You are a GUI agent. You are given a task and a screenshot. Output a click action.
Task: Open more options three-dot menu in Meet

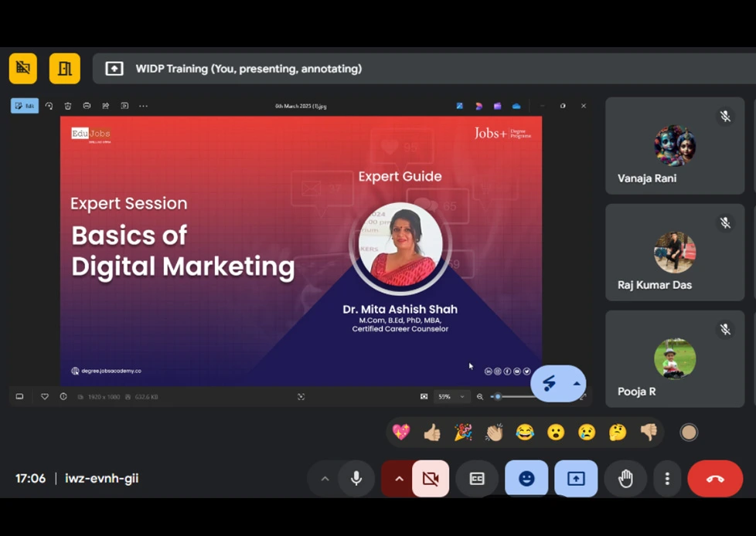pos(667,478)
